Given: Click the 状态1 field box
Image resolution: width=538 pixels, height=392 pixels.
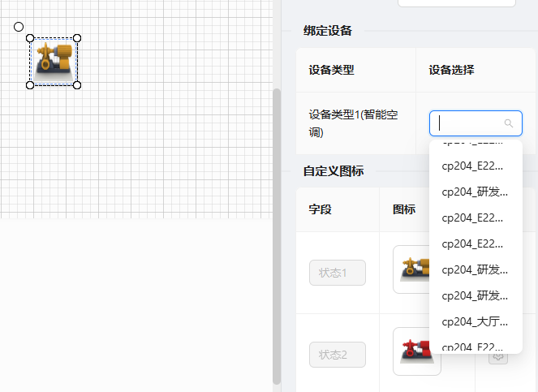Looking at the screenshot, I should (x=338, y=273).
